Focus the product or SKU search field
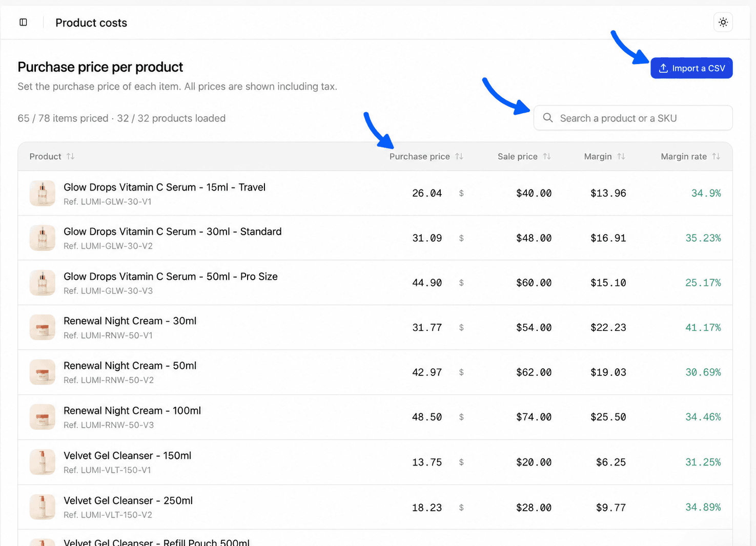This screenshot has height=546, width=756. point(633,118)
